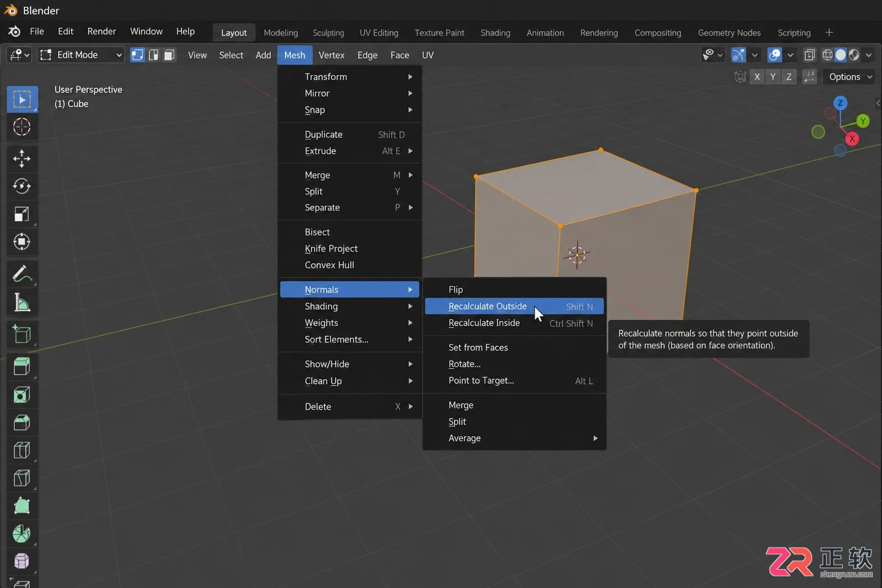This screenshot has height=588, width=882.
Task: Expand the Clean Up submenu
Action: 350,381
